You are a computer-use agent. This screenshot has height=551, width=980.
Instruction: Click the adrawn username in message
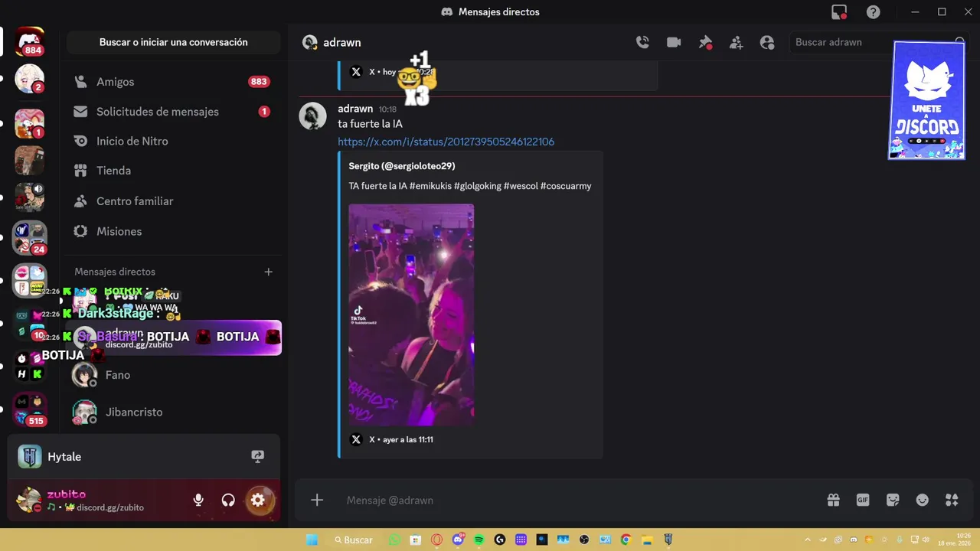pyautogui.click(x=355, y=109)
